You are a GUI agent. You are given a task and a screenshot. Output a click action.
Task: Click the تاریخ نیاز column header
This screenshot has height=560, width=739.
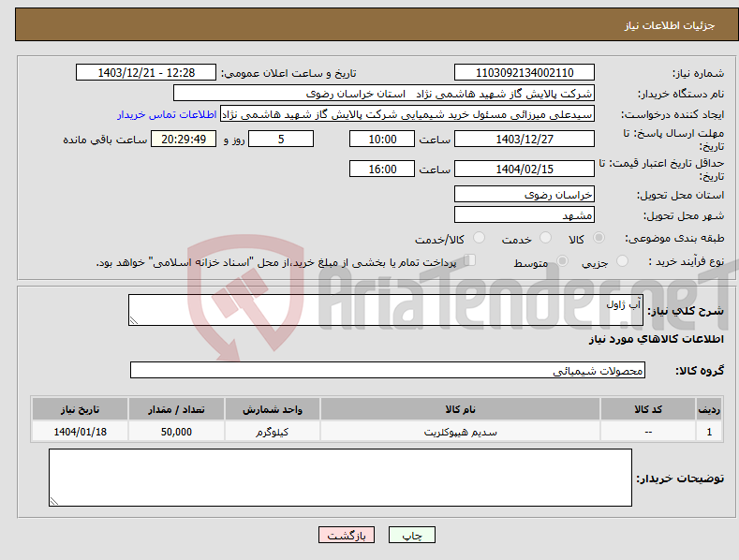pos(81,409)
